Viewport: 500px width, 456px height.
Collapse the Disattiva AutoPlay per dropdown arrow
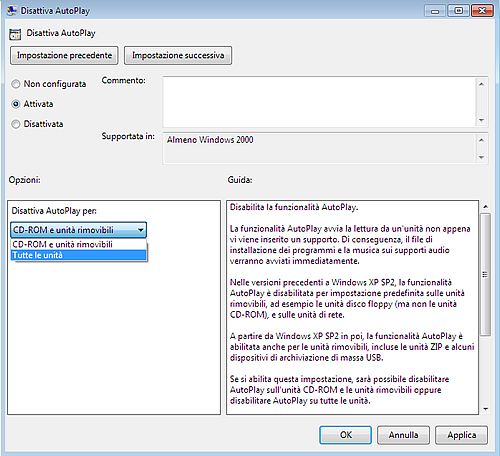[x=141, y=230]
